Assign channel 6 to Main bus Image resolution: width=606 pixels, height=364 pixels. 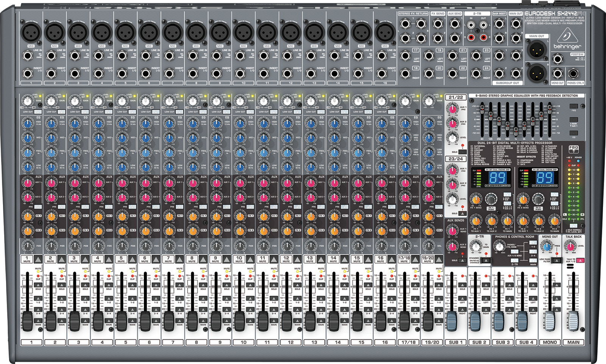(x=156, y=320)
